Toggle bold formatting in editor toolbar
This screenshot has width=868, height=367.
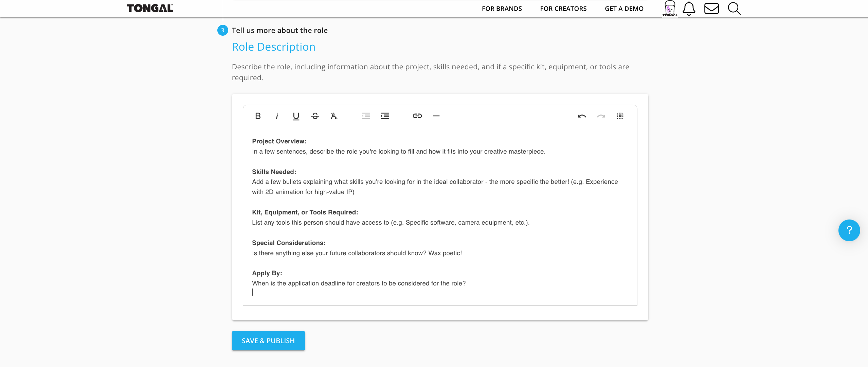(258, 116)
